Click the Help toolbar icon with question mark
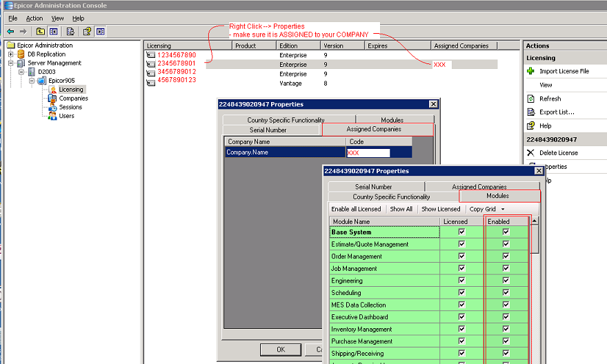This screenshot has width=607, height=364. (87, 31)
